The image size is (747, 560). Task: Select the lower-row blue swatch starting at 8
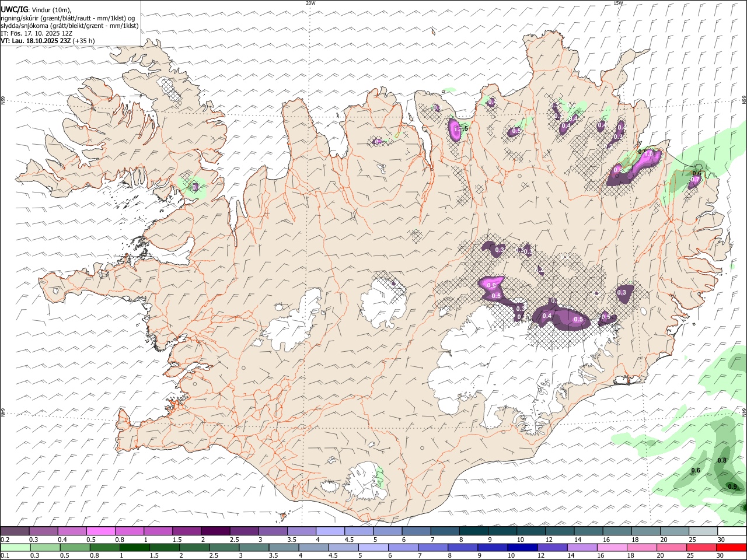[x=462, y=547]
